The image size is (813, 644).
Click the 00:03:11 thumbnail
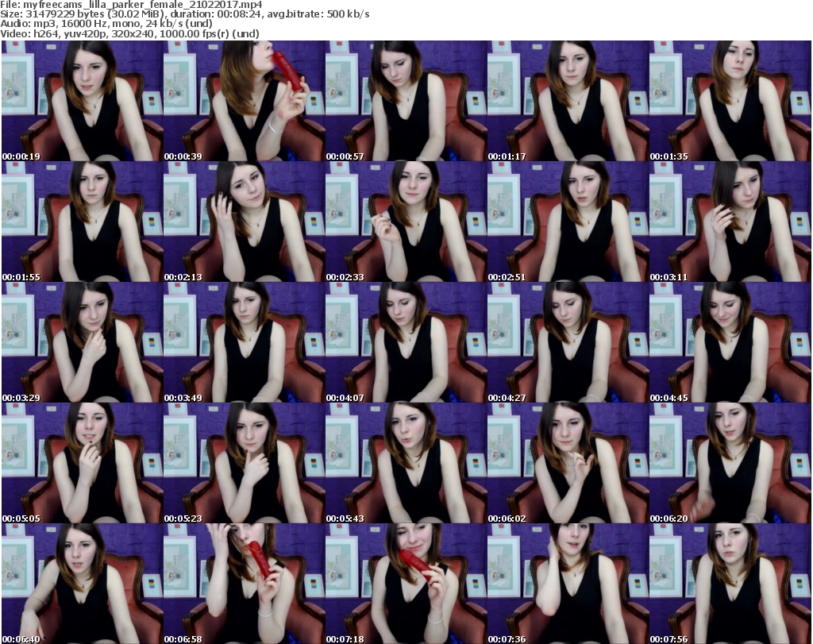[x=730, y=222]
